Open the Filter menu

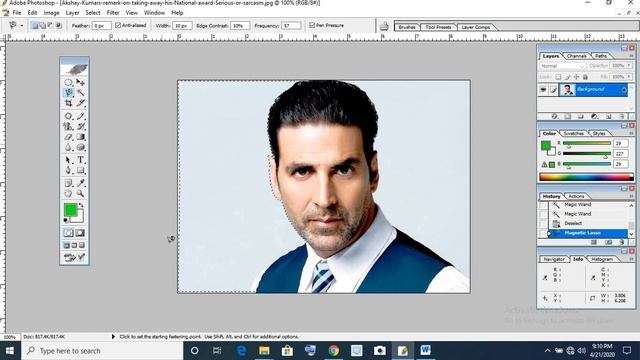[x=113, y=13]
